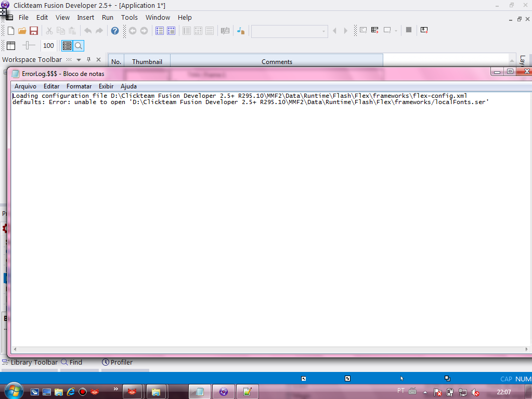Click the Run Frame icon
The width and height of the screenshot is (532, 399).
coord(387,30)
